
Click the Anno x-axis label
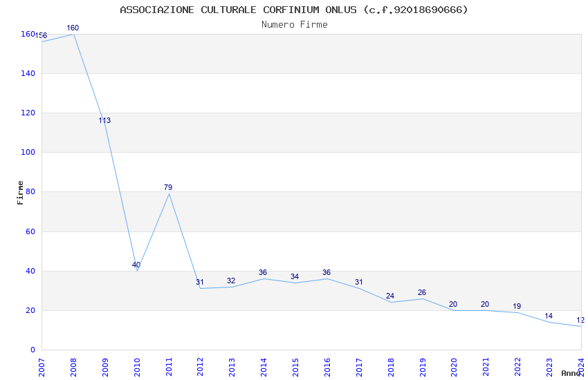click(571, 373)
